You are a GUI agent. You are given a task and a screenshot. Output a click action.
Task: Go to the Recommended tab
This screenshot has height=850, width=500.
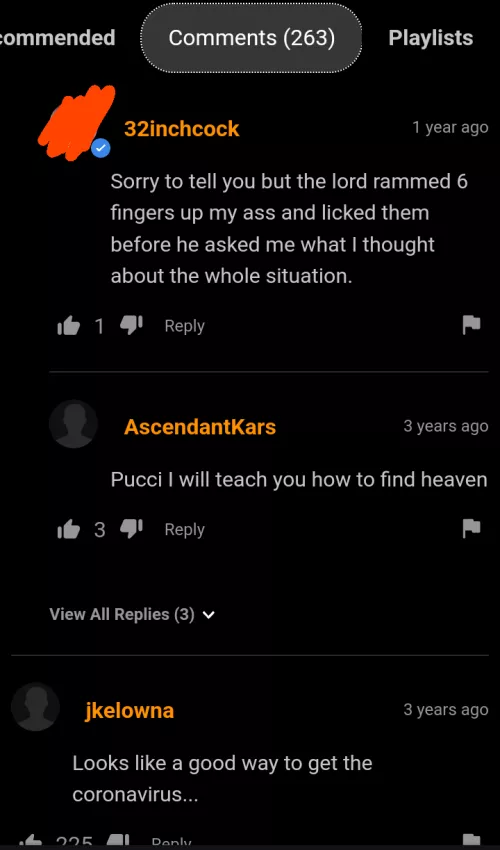coord(57,38)
